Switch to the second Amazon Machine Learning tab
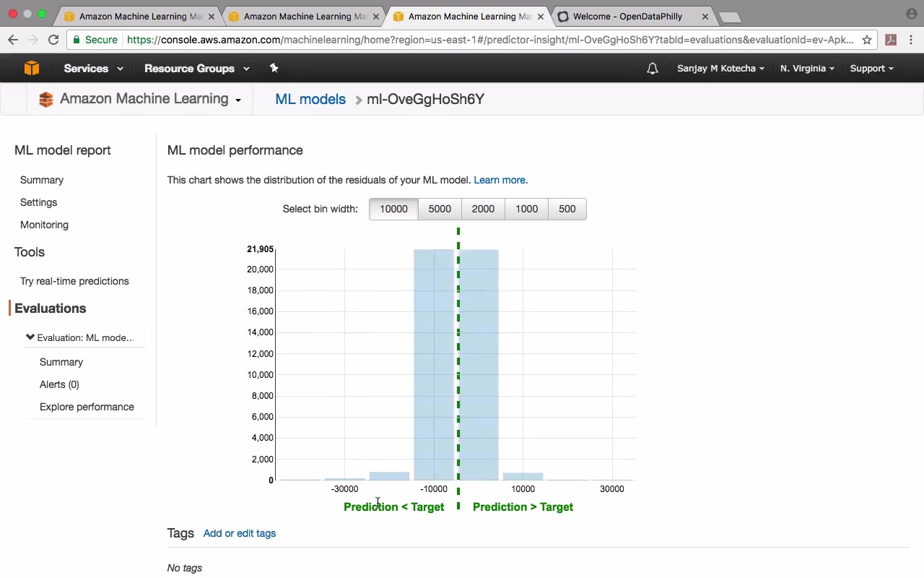This screenshot has width=924, height=578. (305, 16)
